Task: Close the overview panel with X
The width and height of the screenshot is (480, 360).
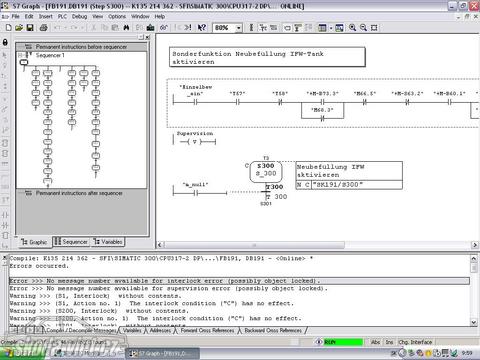Action: pos(147,37)
